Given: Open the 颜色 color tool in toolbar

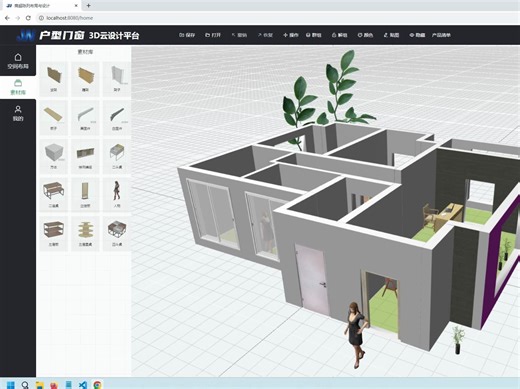Looking at the screenshot, I should pyautogui.click(x=365, y=35).
